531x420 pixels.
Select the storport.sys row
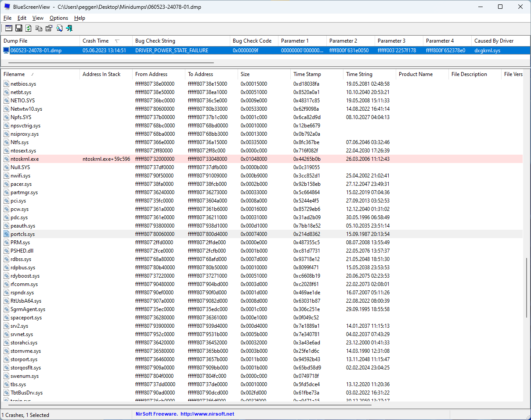click(x=262, y=359)
